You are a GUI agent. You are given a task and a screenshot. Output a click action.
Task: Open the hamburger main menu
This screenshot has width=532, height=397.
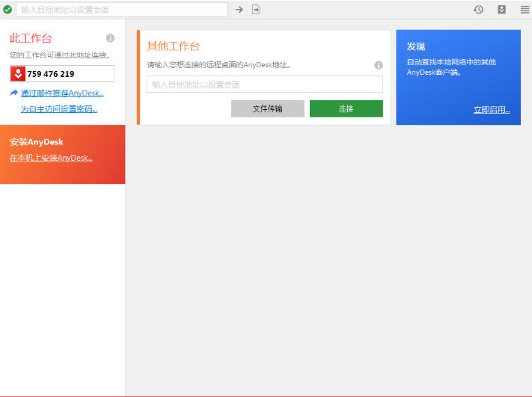pos(525,10)
